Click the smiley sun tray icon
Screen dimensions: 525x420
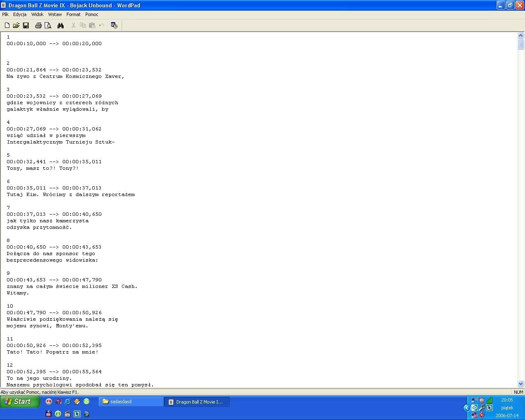tap(482, 400)
